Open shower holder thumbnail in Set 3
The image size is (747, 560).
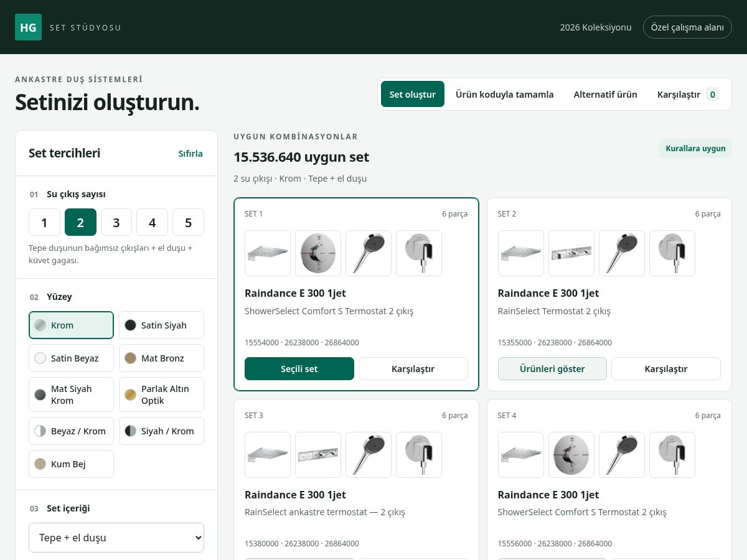[x=419, y=455]
